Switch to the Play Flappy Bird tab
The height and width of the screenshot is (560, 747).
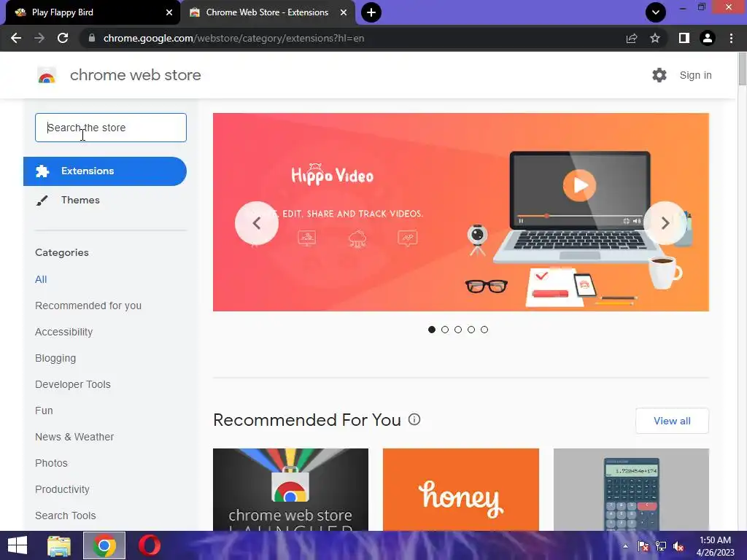tap(90, 12)
